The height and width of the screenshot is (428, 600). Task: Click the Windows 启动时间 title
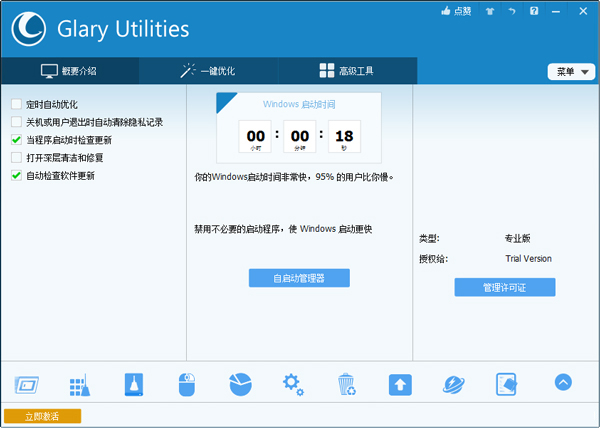click(299, 104)
